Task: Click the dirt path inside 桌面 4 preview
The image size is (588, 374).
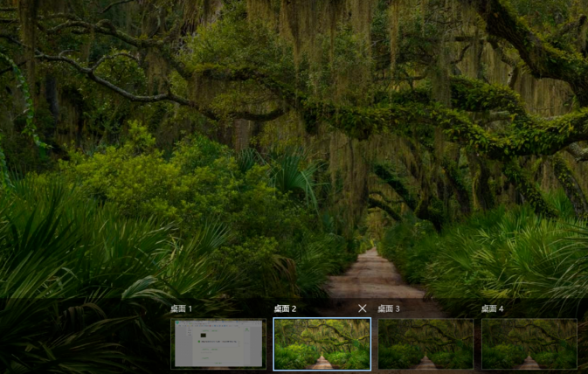Action: [x=529, y=362]
